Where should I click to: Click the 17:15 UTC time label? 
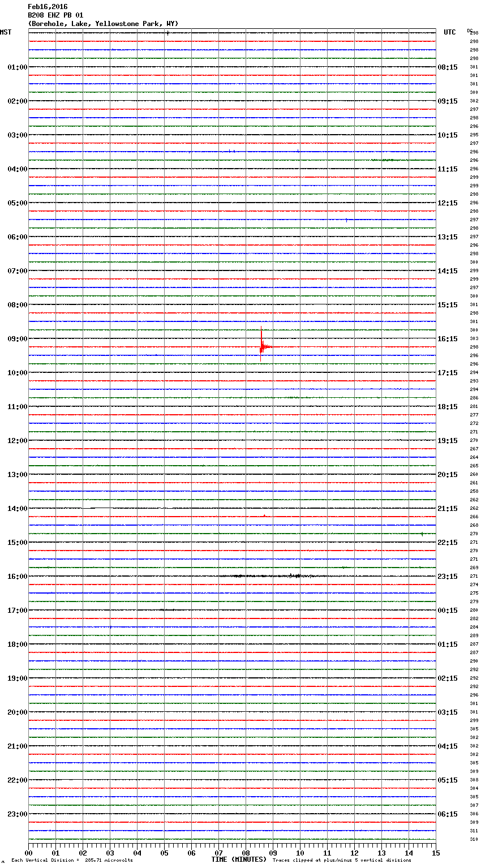point(448,373)
